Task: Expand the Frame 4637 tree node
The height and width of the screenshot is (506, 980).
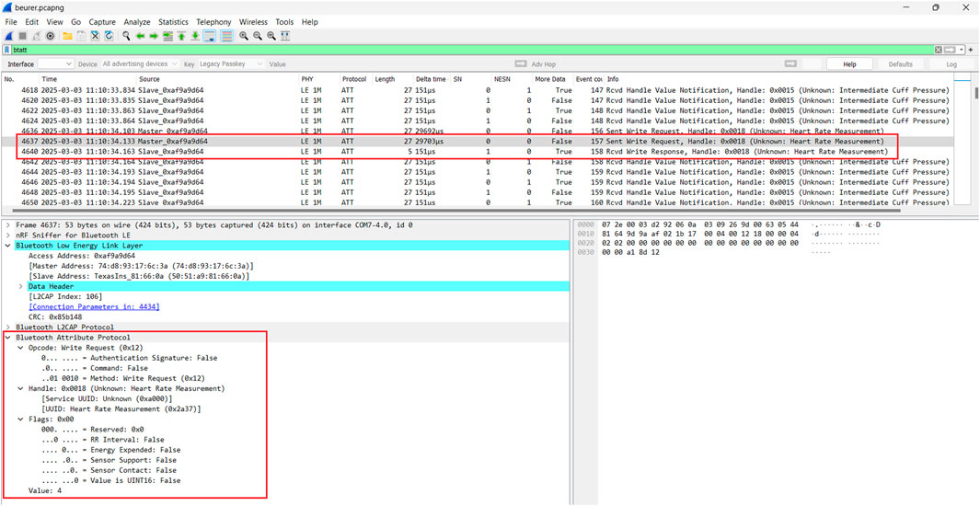Action: [x=8, y=224]
